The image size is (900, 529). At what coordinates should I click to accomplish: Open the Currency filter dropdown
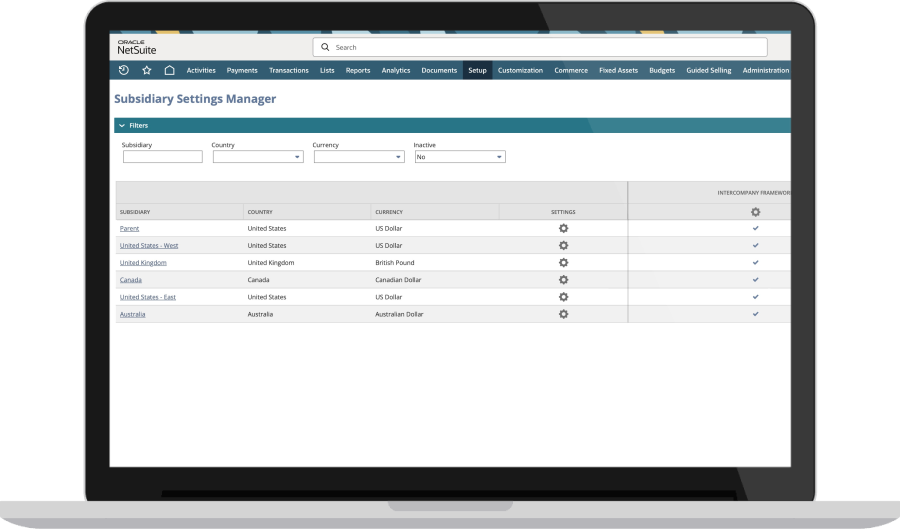coord(358,157)
